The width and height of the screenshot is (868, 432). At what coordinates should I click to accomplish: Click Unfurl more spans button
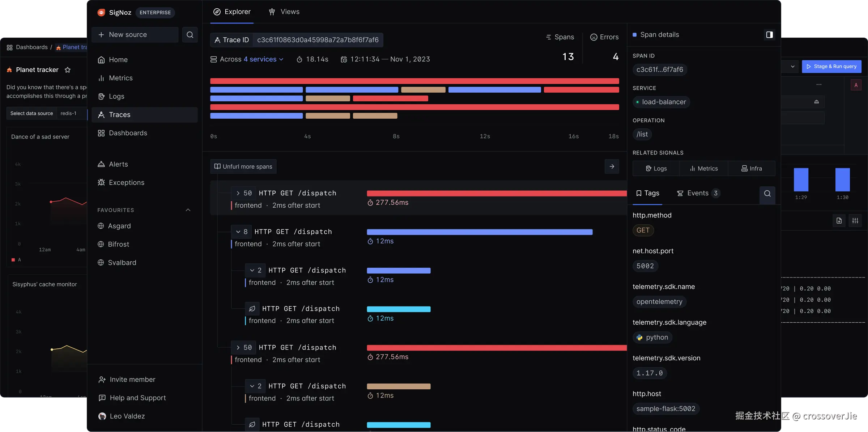click(243, 166)
